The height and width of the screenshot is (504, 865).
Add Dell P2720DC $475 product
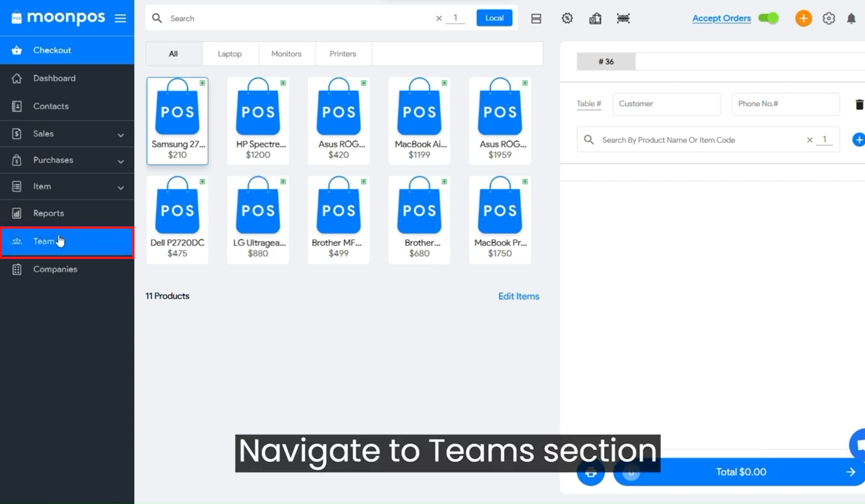[177, 220]
